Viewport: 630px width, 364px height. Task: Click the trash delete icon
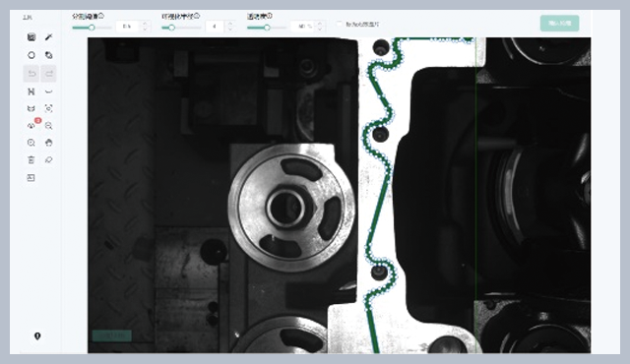31,160
